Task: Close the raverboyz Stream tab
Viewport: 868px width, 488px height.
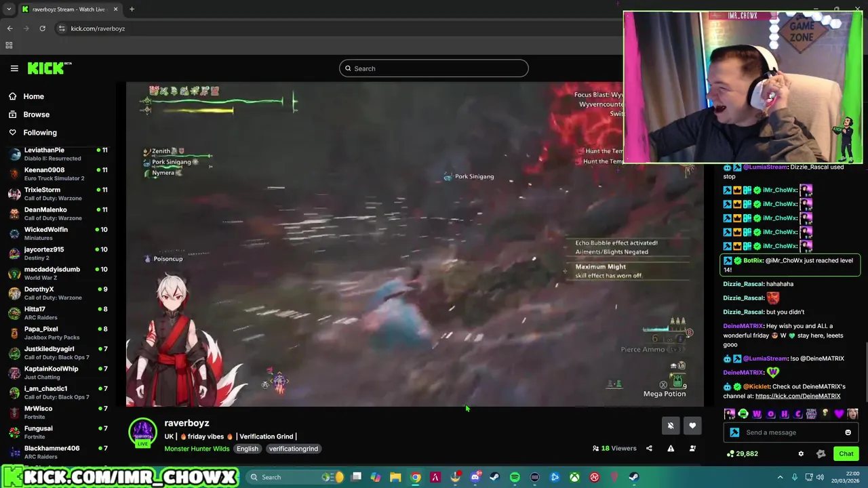Action: [x=115, y=9]
